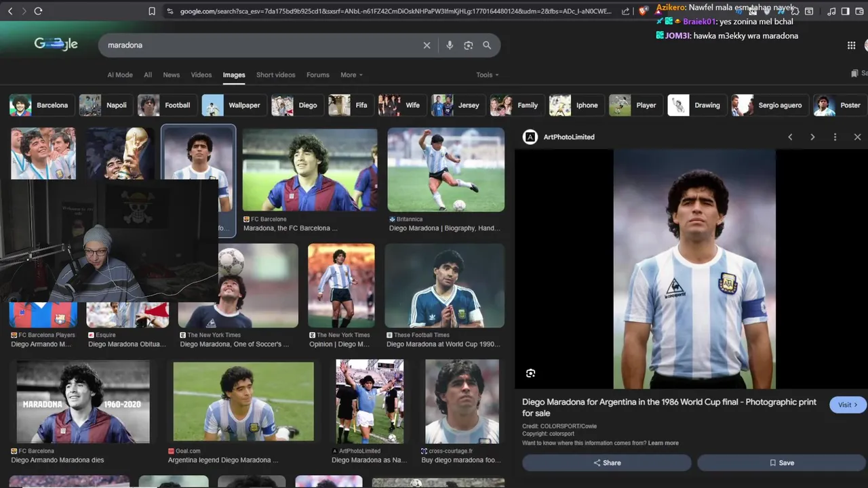Open the 'Buy diego maradona' cross-courtage.fr thumbnail

[x=462, y=401]
